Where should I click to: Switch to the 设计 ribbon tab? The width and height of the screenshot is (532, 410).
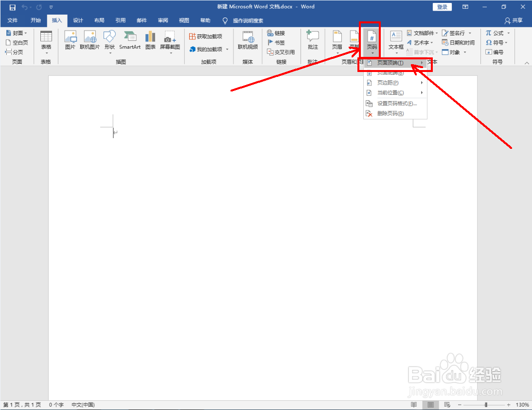coord(78,20)
